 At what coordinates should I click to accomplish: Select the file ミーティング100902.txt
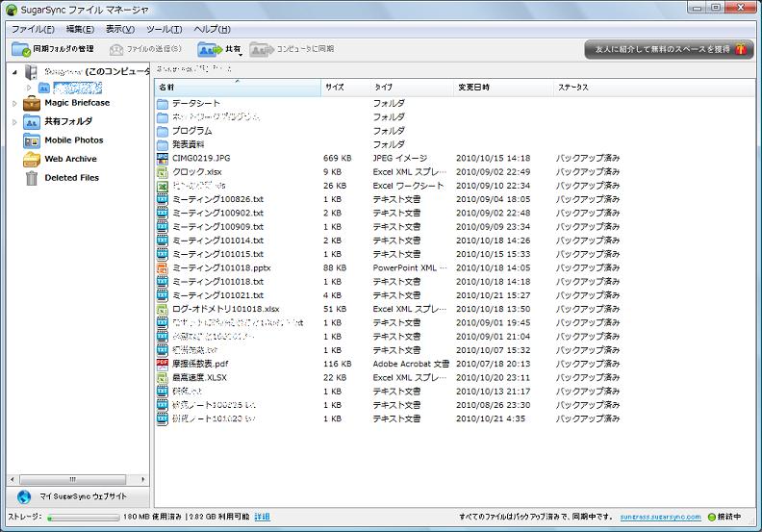217,214
